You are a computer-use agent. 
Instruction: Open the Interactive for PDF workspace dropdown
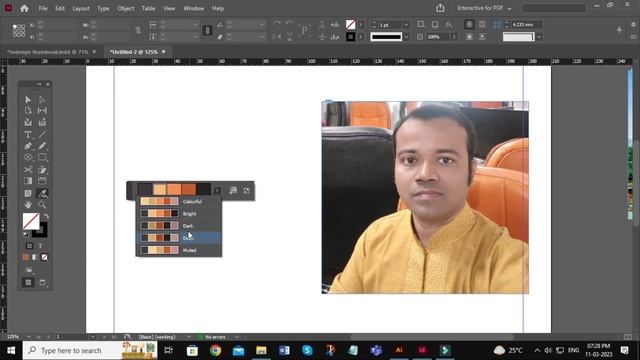point(484,8)
